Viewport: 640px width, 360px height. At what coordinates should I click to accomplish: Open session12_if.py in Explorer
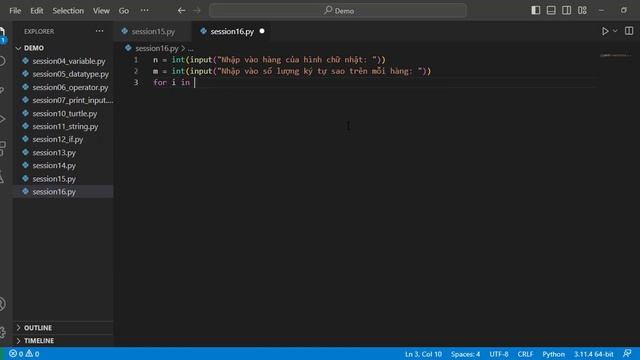point(64,139)
